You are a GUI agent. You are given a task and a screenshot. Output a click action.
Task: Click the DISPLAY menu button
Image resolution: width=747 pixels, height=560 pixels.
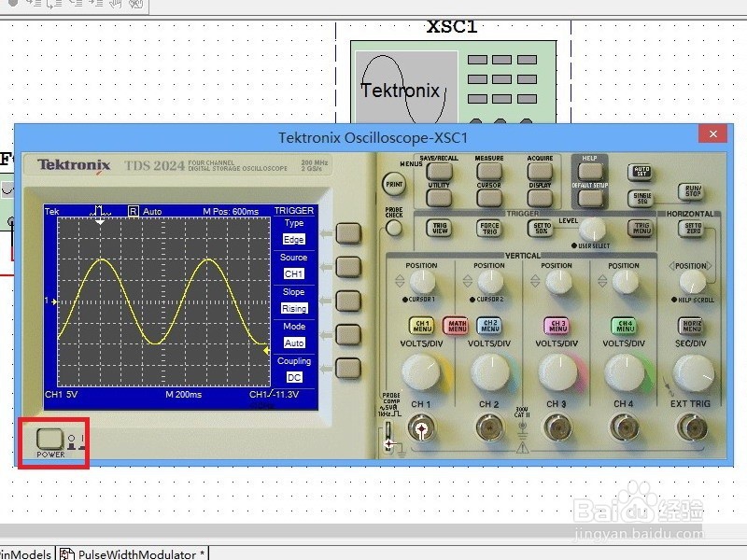coord(540,198)
